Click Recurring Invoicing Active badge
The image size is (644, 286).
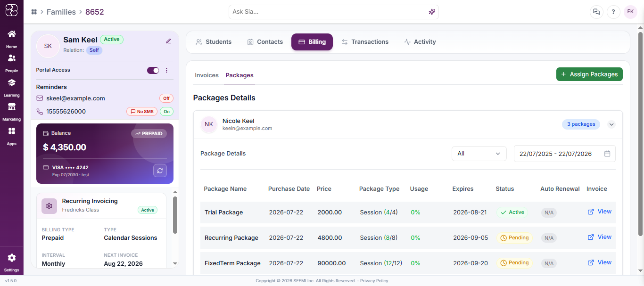point(148,210)
